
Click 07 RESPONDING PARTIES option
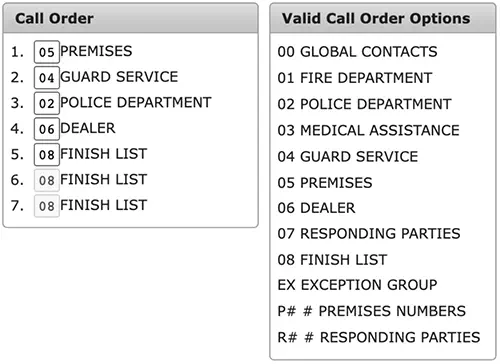369,233
